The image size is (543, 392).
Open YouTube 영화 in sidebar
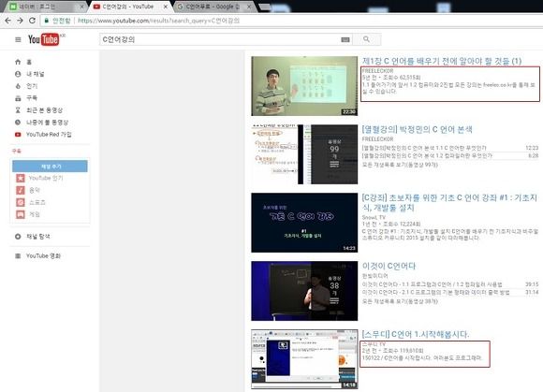coord(37,256)
